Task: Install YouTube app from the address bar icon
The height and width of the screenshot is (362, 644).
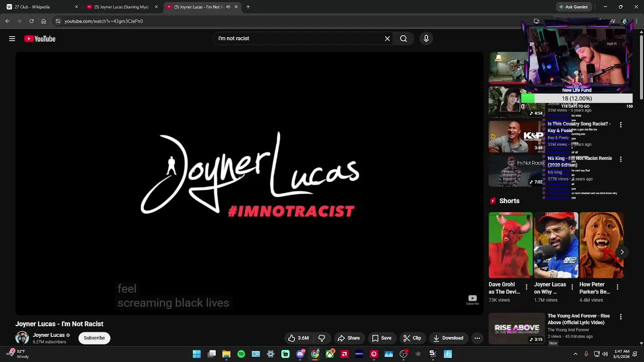Action: pyautogui.click(x=536, y=21)
